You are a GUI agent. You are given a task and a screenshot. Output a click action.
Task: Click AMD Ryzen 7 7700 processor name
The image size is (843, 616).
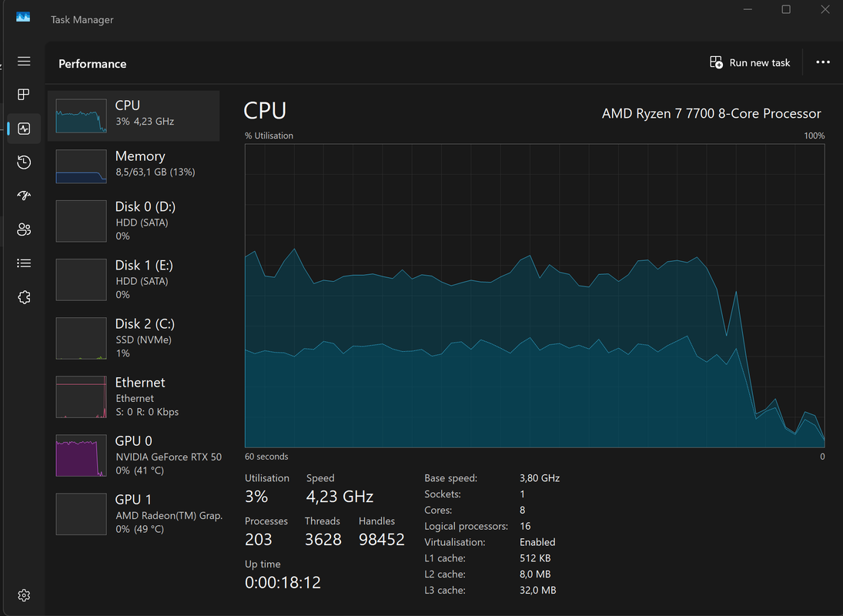711,113
